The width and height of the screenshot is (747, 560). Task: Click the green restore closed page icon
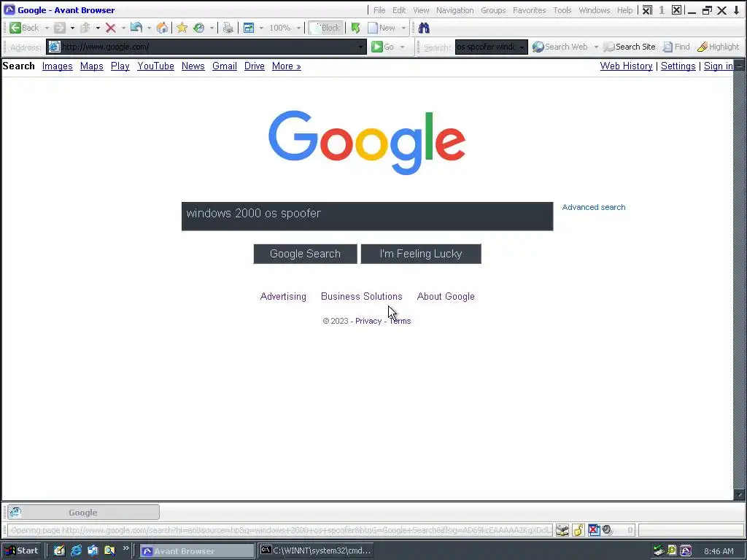pos(355,28)
